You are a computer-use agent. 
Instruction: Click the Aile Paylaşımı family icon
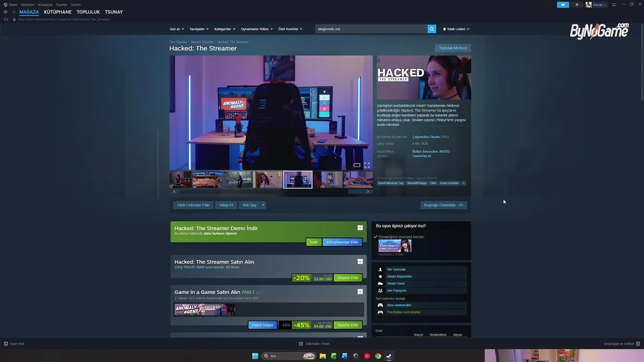point(380,291)
